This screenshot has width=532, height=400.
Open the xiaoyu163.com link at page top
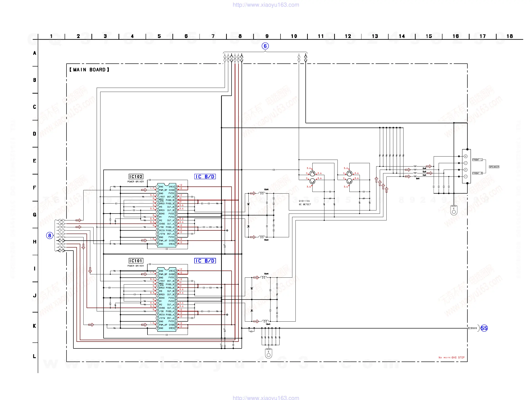point(266,5)
